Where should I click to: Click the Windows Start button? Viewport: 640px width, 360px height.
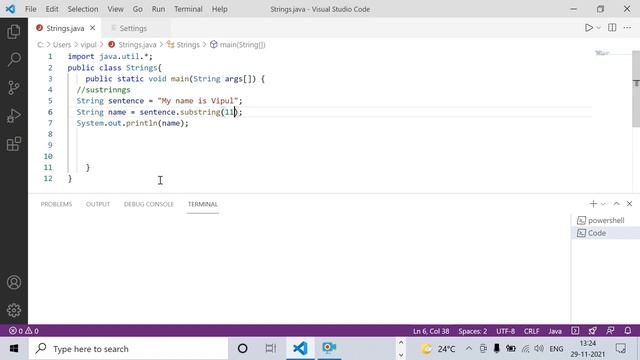coord(14,349)
